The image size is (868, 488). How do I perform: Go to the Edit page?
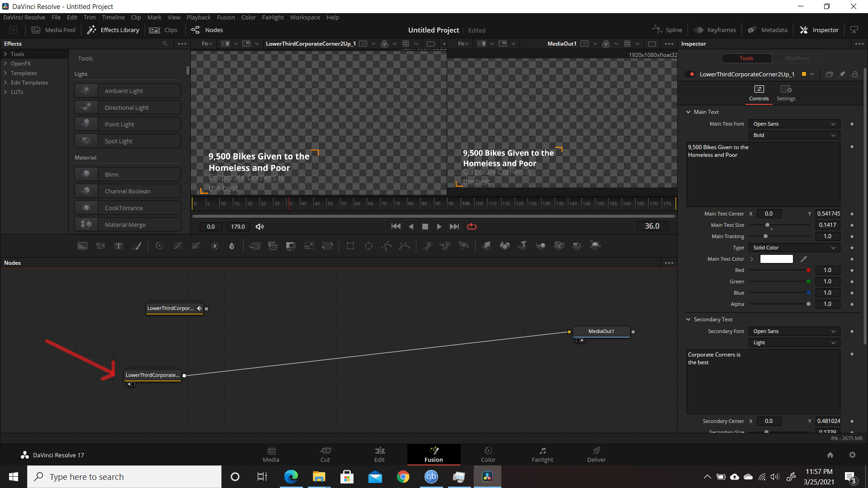point(379,455)
